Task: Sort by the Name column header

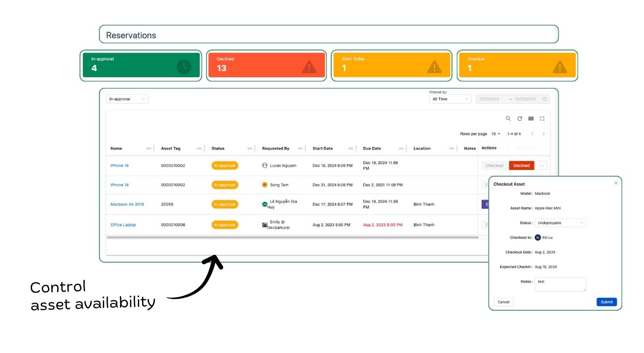Action: [116, 149]
